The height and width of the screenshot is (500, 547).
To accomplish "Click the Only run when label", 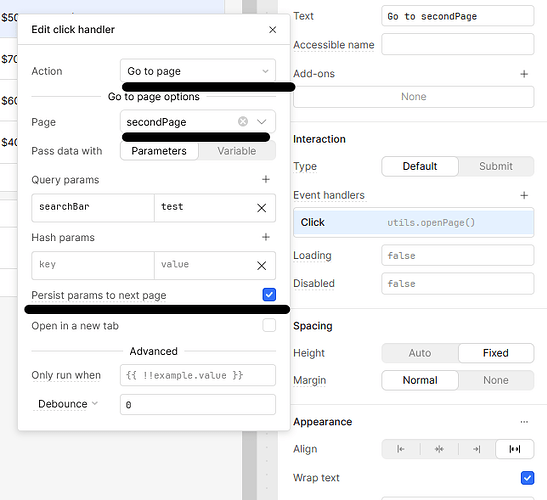I will point(66,375).
